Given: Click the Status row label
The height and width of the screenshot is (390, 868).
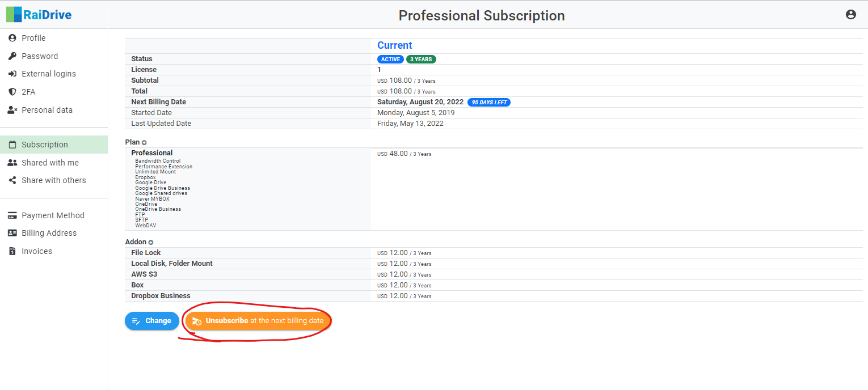Looking at the screenshot, I should [x=142, y=59].
